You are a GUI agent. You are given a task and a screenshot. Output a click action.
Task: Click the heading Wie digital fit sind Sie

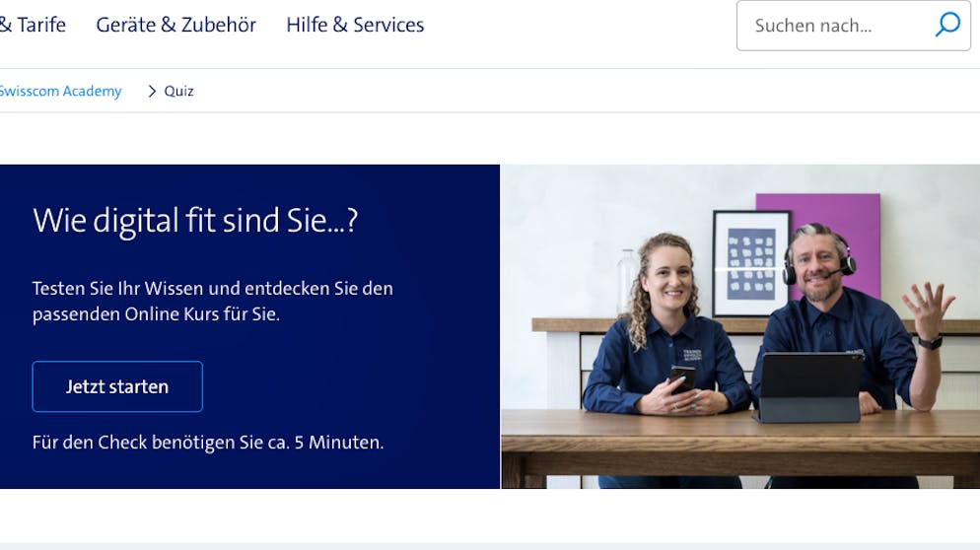[195, 221]
